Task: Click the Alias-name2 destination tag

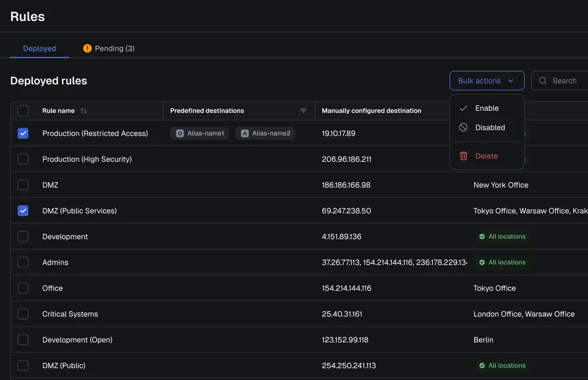Action: click(x=265, y=133)
